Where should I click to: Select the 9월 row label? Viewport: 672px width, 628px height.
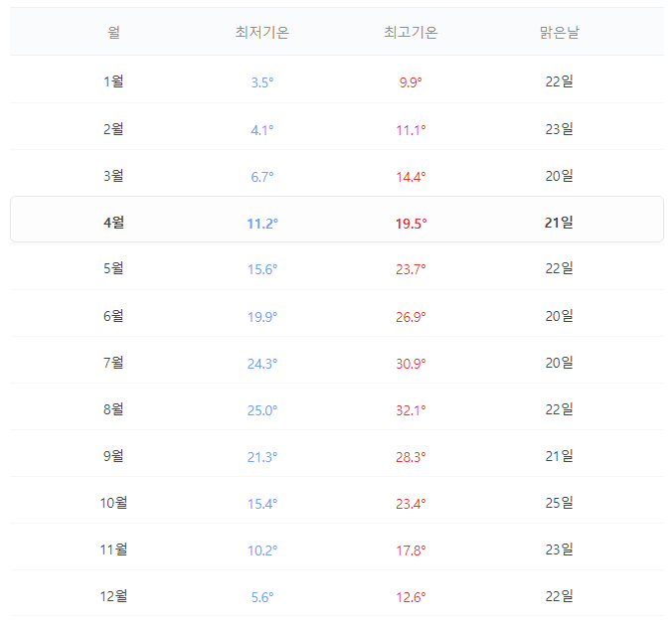coord(113,456)
